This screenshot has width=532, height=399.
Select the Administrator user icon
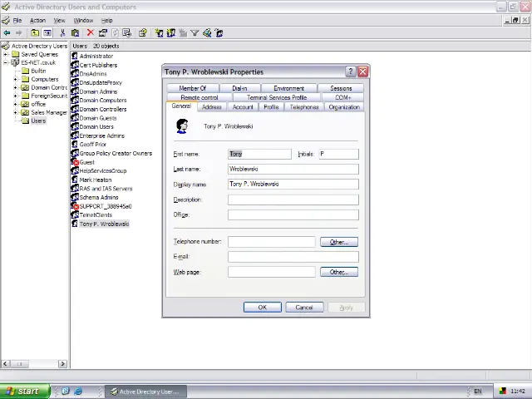click(75, 56)
